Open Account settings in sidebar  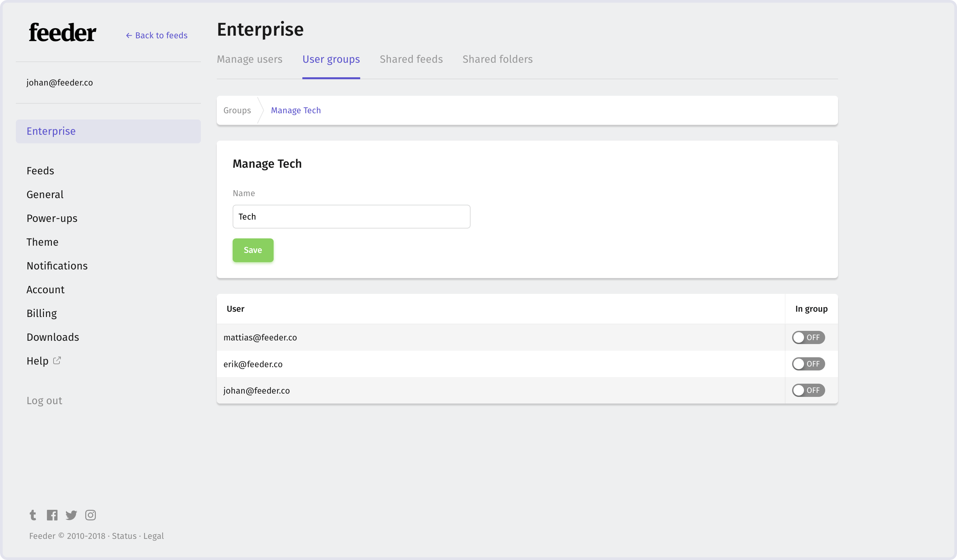click(x=46, y=290)
